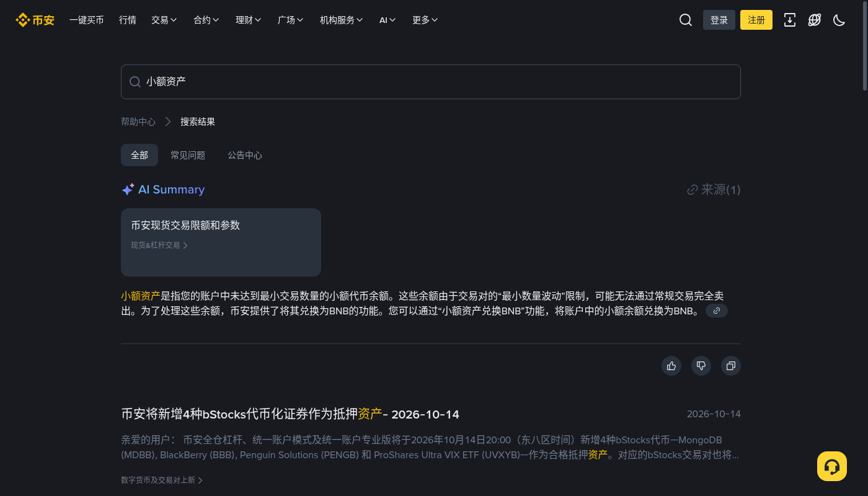Viewport: 868px width, 496px height.
Task: Switch to the 公告中心 tab
Action: tap(245, 155)
